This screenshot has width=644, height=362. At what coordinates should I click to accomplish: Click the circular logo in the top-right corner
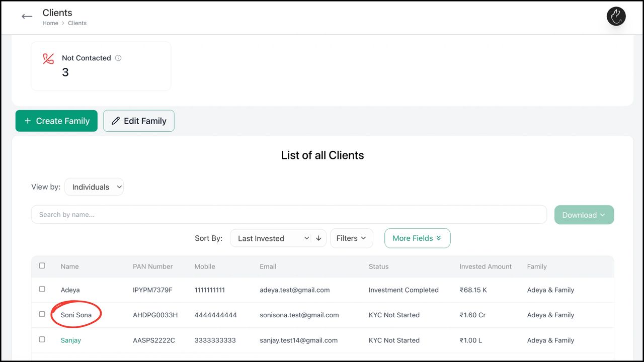[x=616, y=16]
